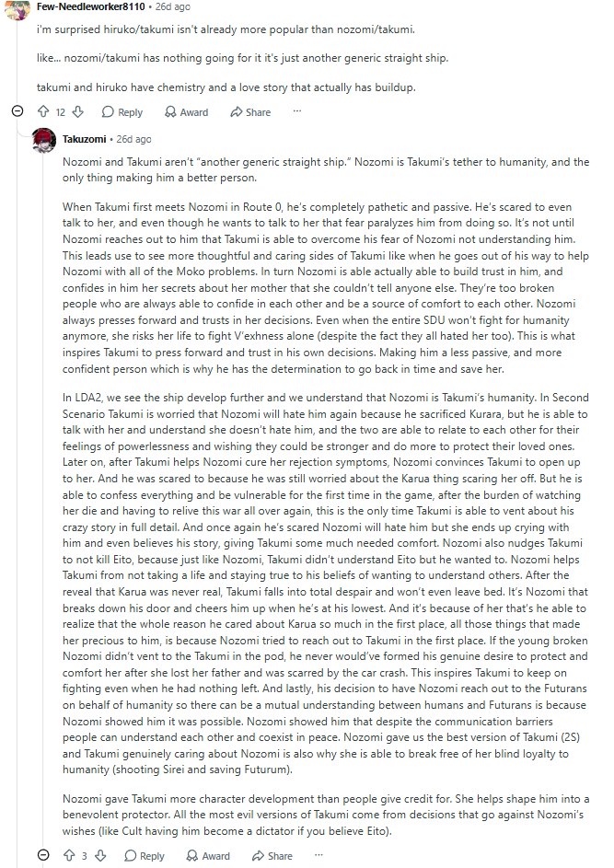The height and width of the screenshot is (868, 614).
Task: Downvote Takuzomi's reply
Action: [100, 856]
